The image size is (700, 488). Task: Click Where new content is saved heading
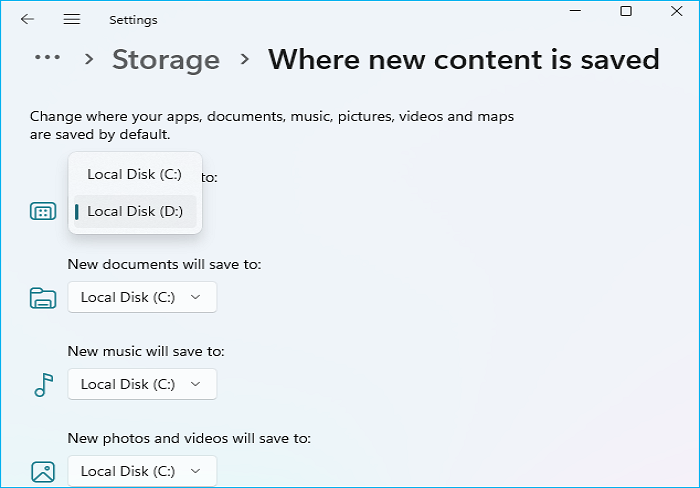[463, 59]
